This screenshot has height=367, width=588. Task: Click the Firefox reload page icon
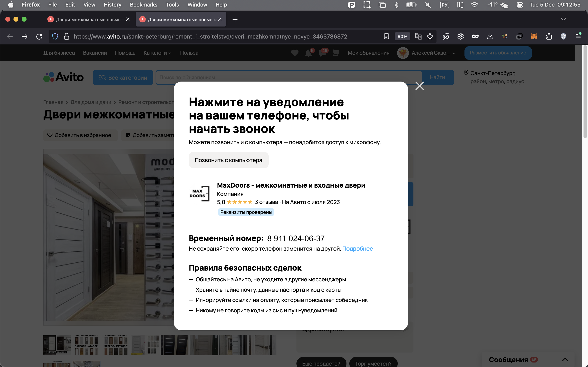tap(39, 37)
